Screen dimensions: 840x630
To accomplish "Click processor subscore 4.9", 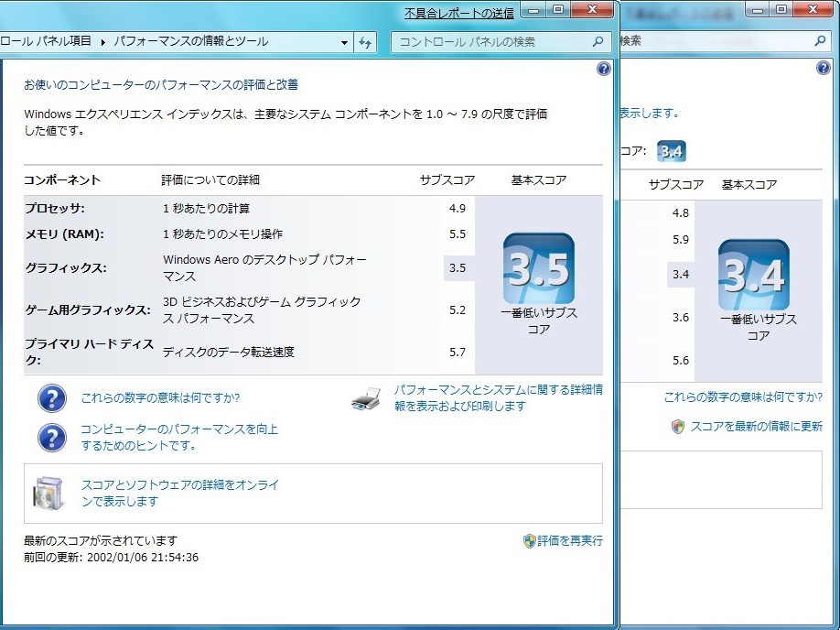I will [x=457, y=209].
